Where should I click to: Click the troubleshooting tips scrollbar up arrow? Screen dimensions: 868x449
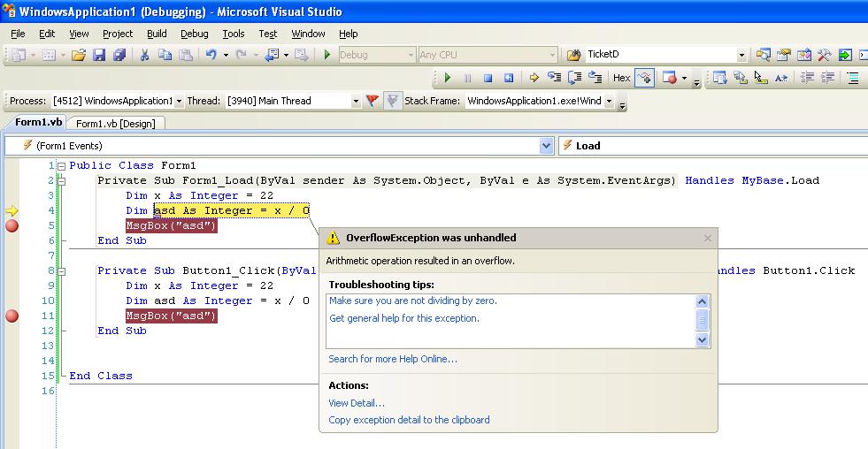point(702,301)
